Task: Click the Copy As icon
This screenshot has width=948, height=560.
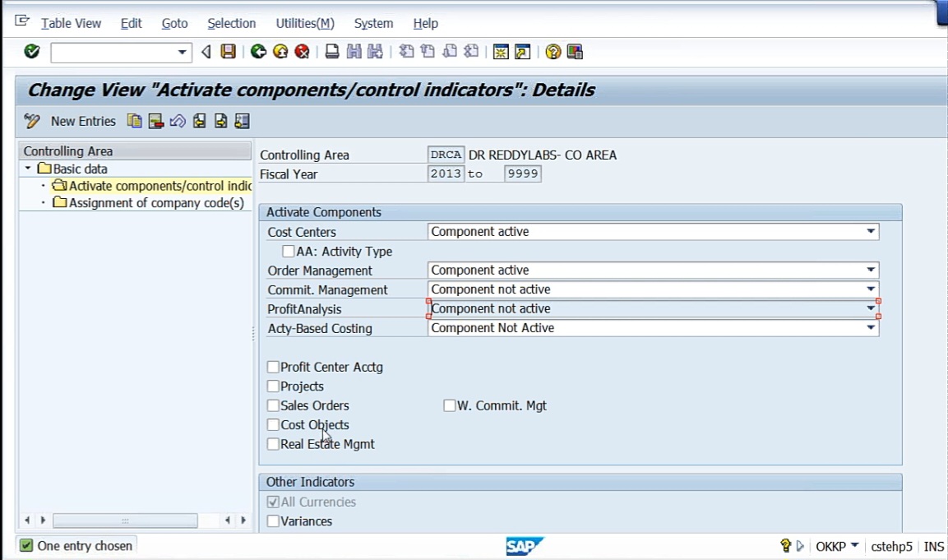Action: coord(134,121)
